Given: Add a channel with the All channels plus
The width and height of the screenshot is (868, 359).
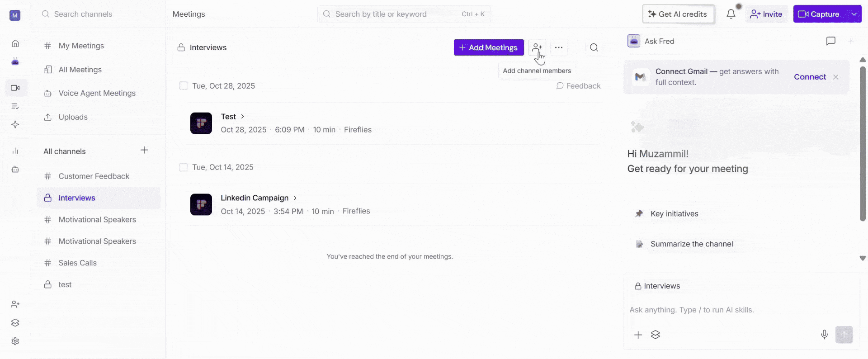Looking at the screenshot, I should pos(144,150).
